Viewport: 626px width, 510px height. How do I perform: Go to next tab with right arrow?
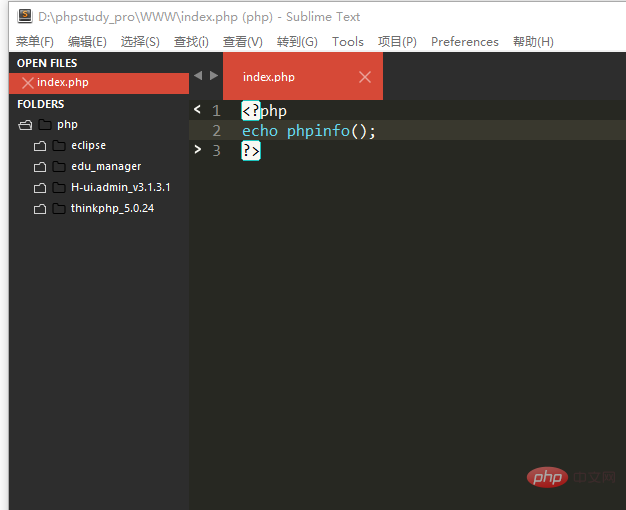[x=214, y=75]
